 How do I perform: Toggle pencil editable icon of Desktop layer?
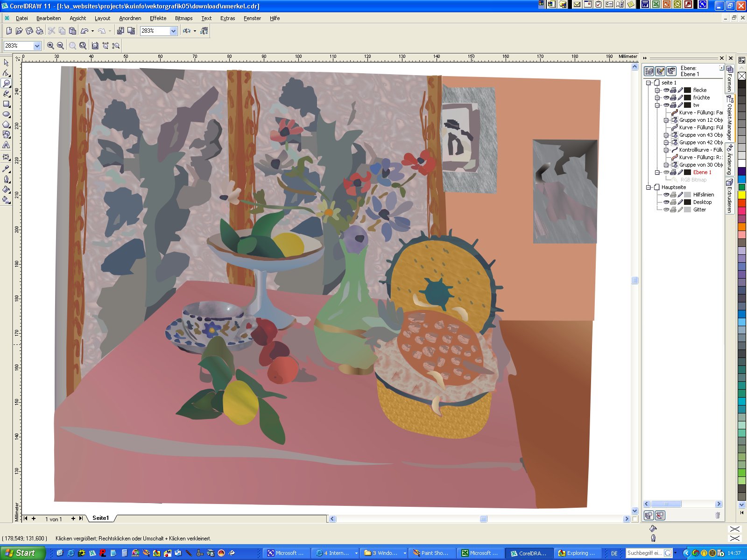680,202
